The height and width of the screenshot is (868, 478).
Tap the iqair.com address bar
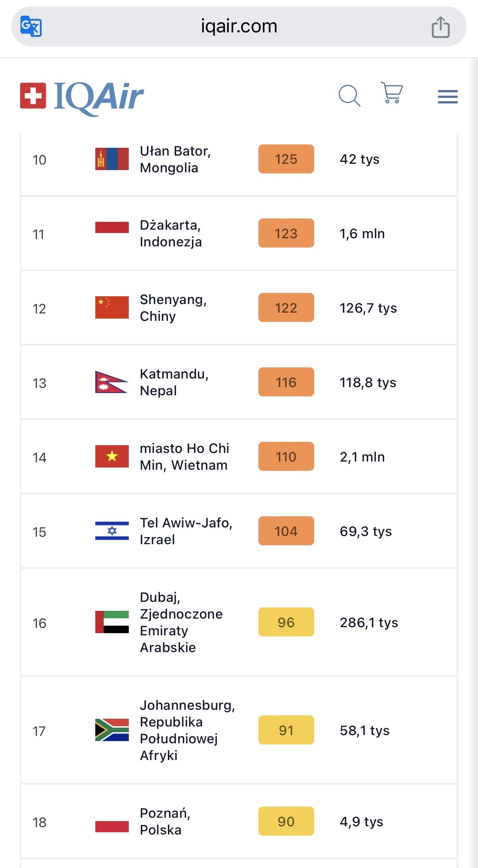[239, 26]
